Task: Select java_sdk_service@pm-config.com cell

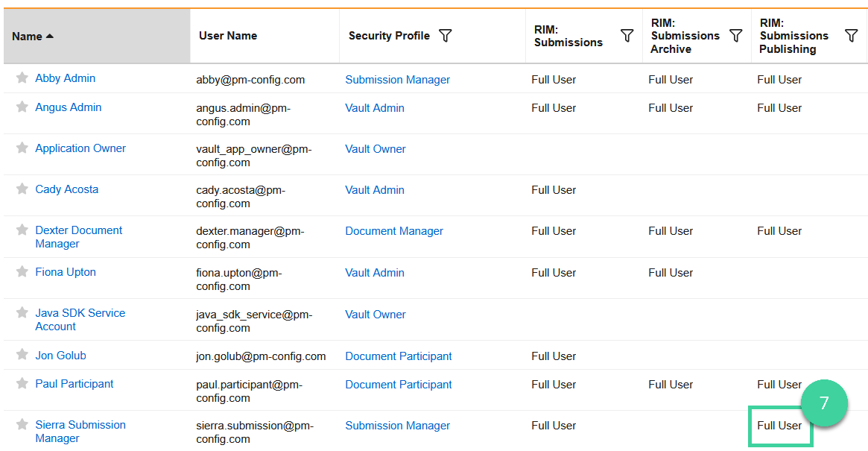Action: (x=254, y=321)
